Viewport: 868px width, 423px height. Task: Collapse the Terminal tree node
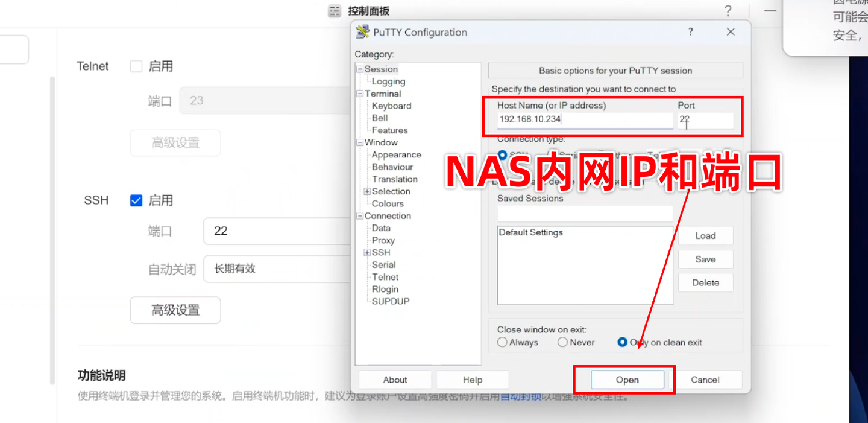click(360, 94)
